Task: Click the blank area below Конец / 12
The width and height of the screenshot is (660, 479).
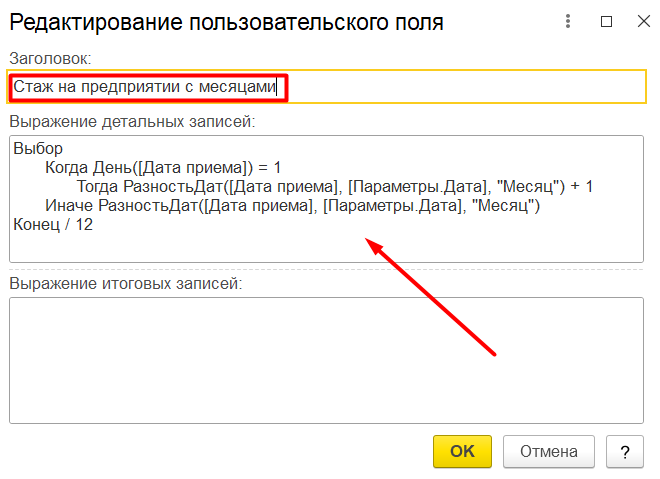Action: coord(327,248)
